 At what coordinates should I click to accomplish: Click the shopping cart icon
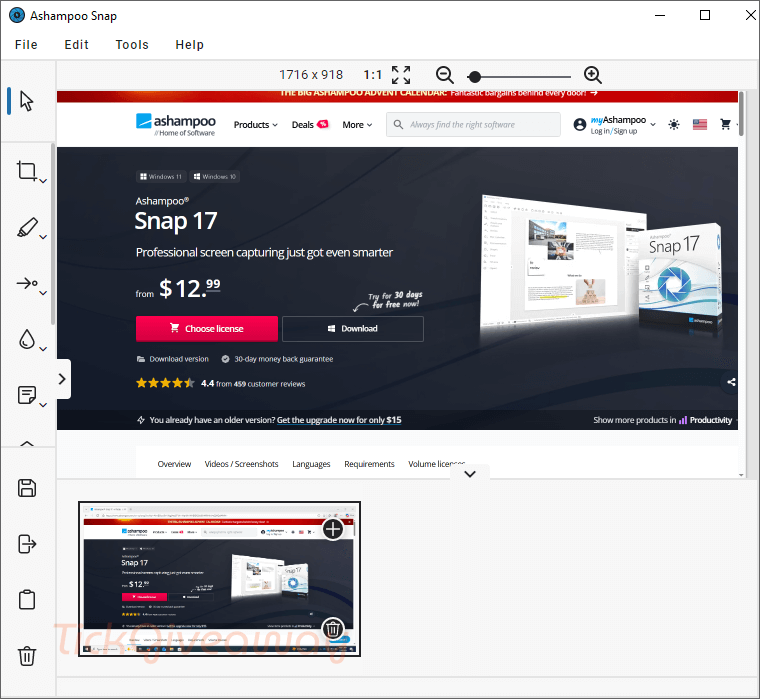(726, 125)
